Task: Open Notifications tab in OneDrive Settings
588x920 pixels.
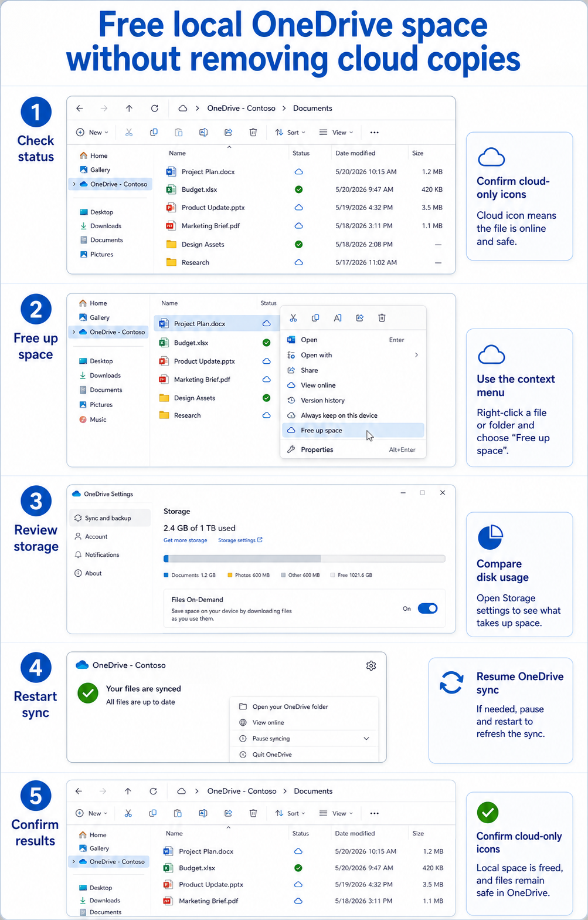Action: tap(109, 554)
